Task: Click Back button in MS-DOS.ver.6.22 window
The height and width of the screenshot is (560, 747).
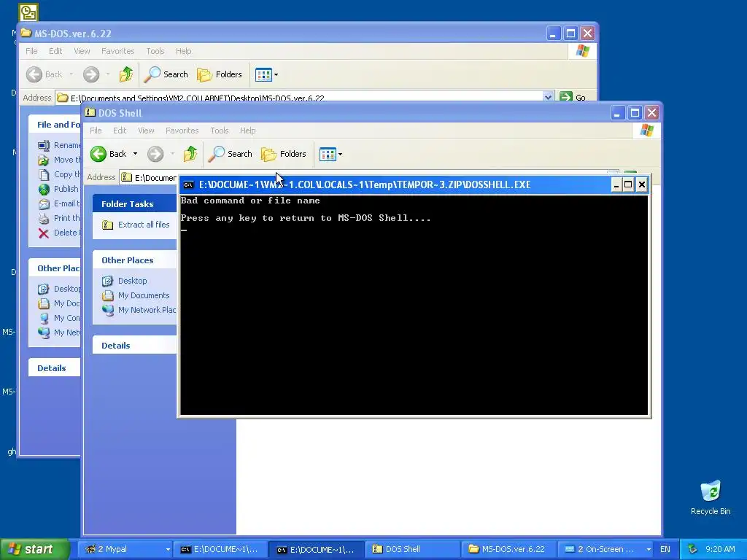Action: click(44, 74)
